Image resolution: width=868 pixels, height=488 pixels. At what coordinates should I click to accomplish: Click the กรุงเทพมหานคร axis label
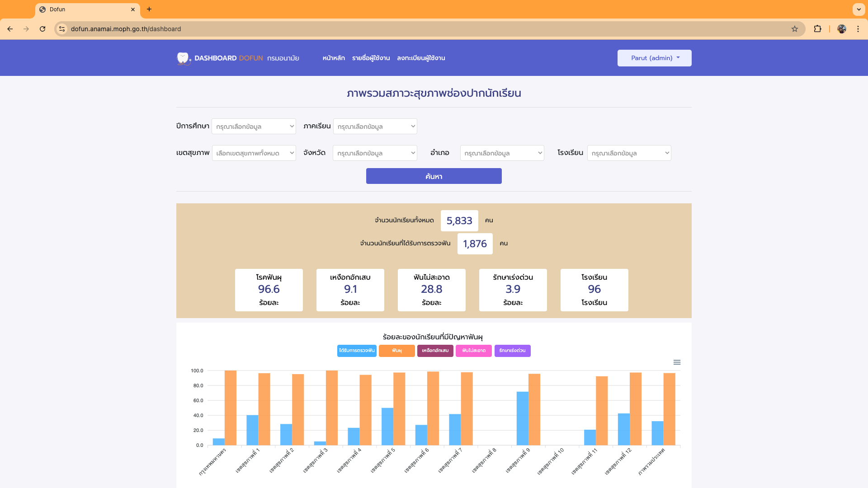212,462
